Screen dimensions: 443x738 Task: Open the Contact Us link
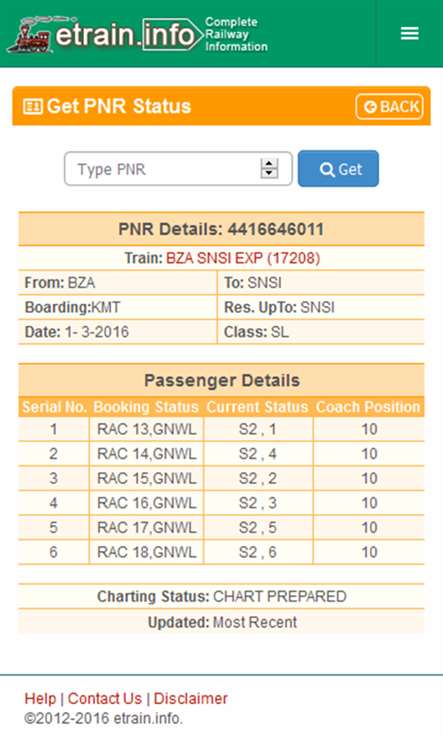click(105, 698)
